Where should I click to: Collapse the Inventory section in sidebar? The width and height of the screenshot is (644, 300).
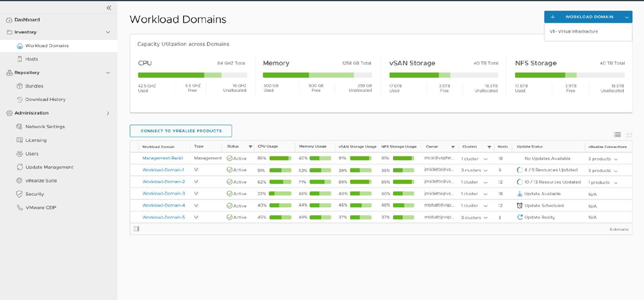tap(108, 32)
